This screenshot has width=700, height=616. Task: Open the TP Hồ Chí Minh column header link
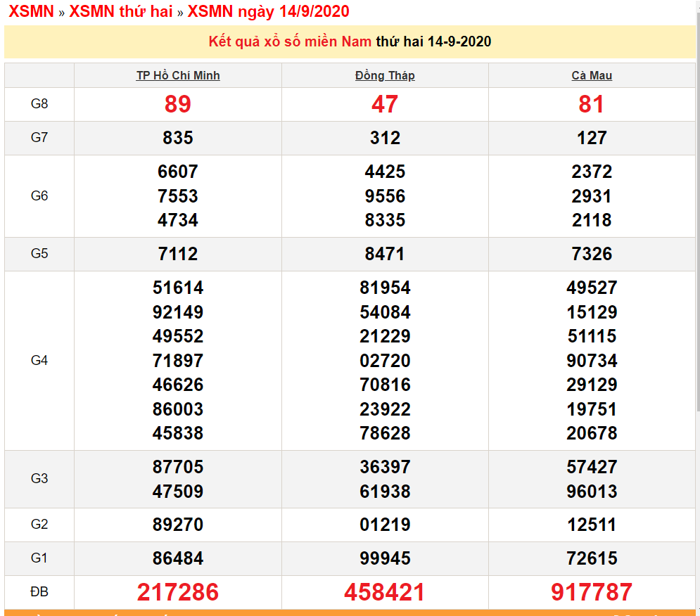(178, 75)
